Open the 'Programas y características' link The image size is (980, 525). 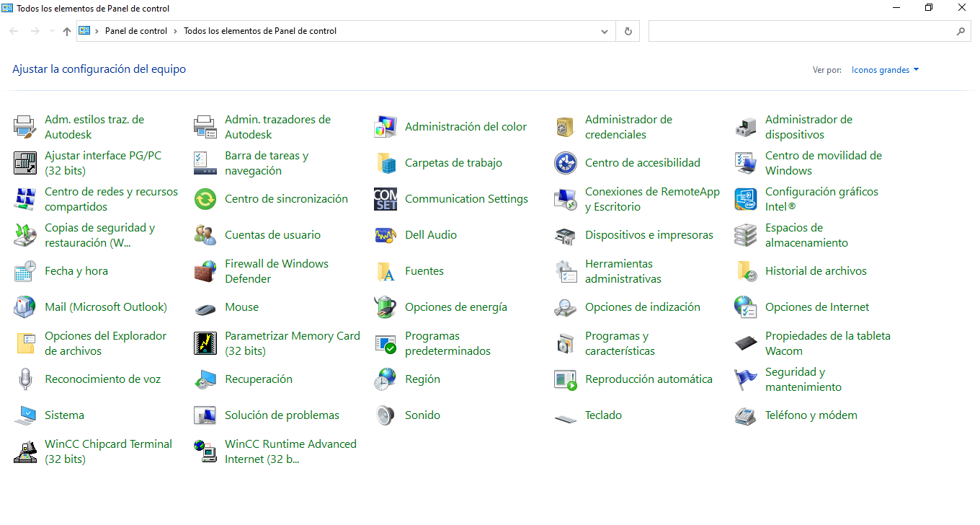pos(620,343)
